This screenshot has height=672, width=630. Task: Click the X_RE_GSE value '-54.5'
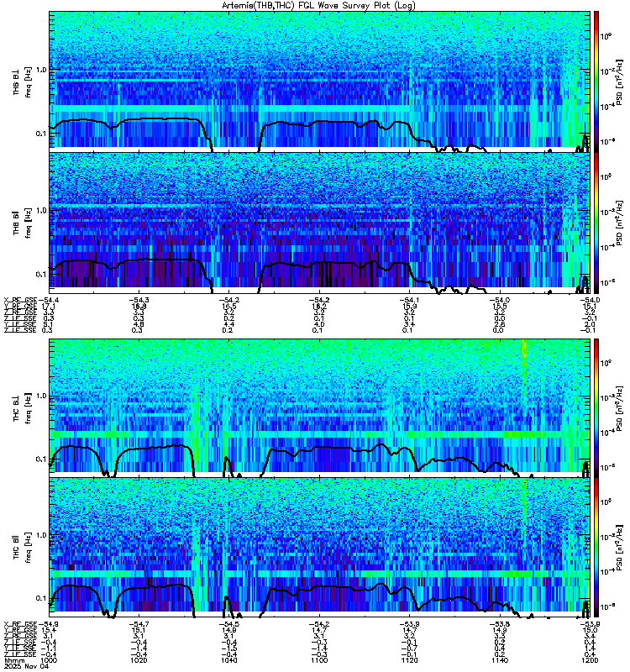228,624
